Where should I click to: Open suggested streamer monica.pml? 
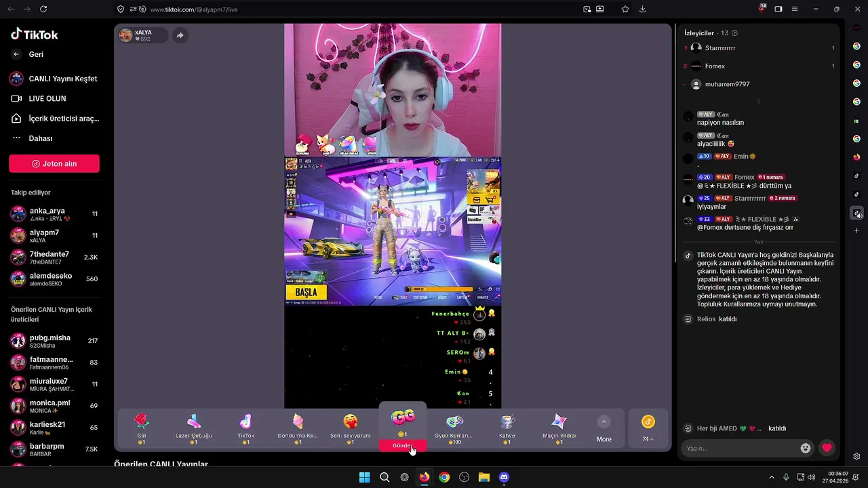pos(54,406)
